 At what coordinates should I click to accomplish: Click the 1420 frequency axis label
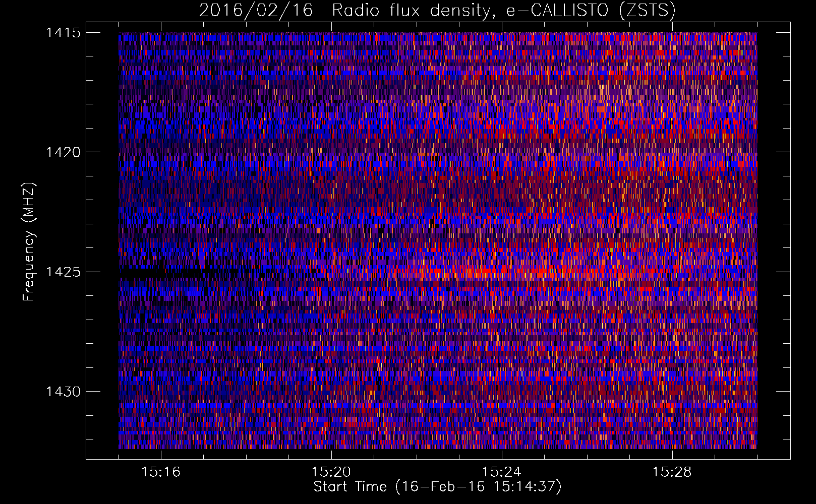click(x=64, y=152)
